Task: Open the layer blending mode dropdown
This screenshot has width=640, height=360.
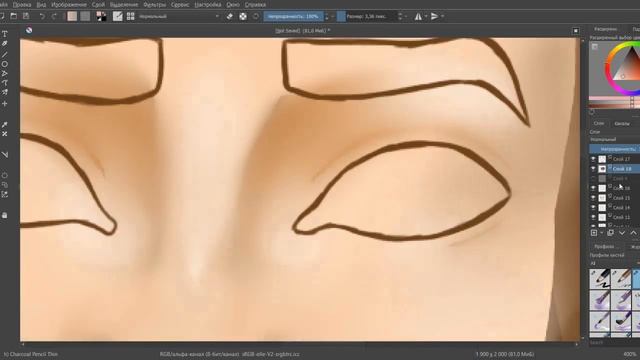Action: [615, 139]
